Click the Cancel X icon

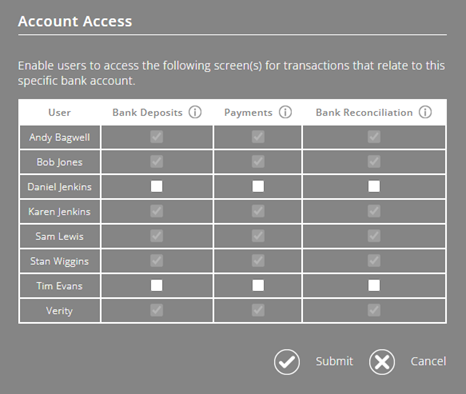tap(382, 362)
